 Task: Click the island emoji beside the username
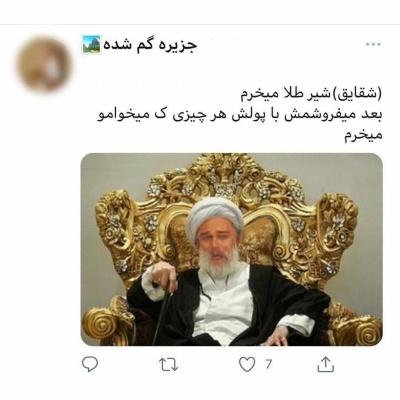tap(91, 44)
